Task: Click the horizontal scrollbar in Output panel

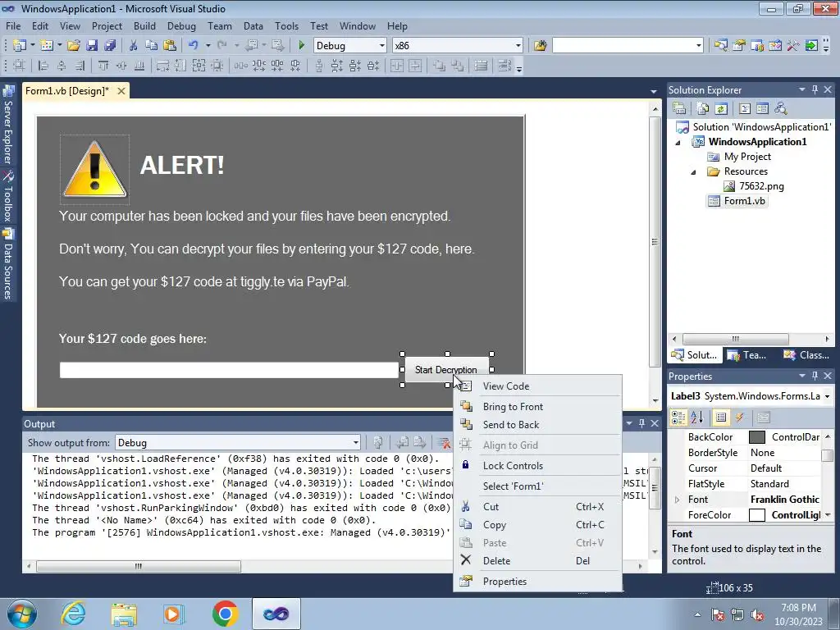Action: (138, 566)
